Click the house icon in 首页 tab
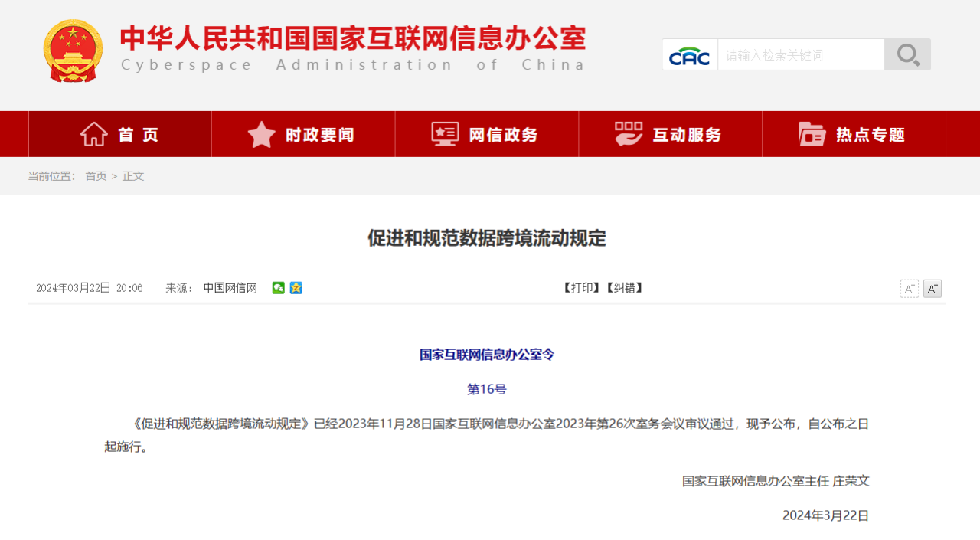The width and height of the screenshot is (980, 540). (94, 134)
